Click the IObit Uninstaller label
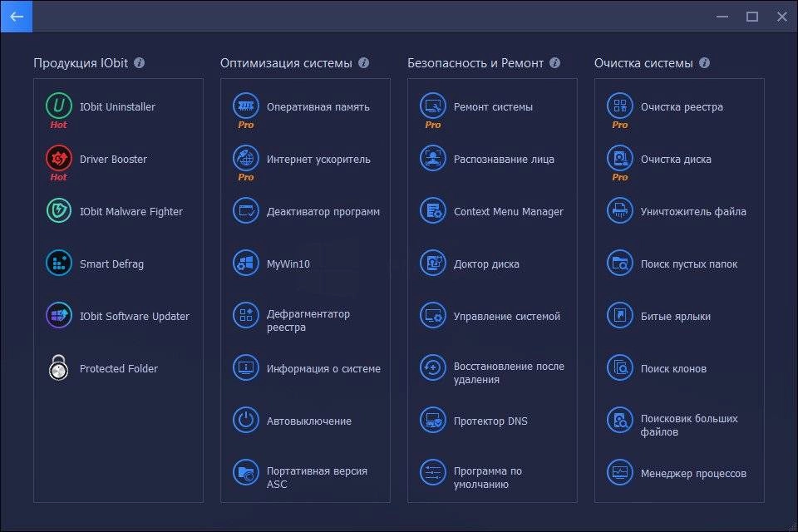The width and height of the screenshot is (798, 532). (x=117, y=107)
